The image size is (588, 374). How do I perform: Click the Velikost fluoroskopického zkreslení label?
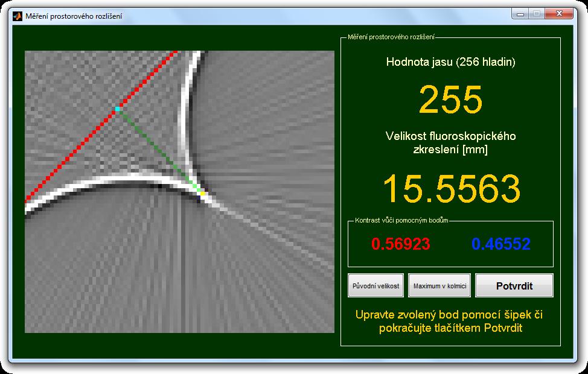pos(450,143)
